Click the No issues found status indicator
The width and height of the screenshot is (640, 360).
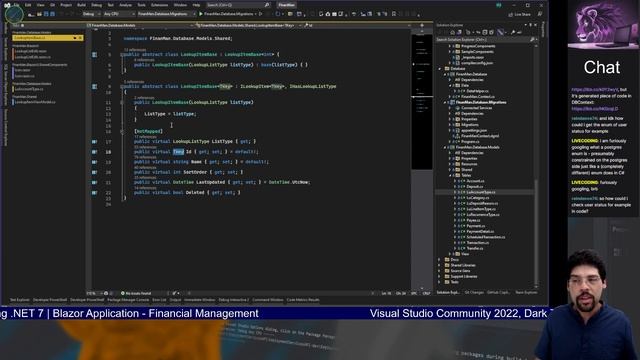pos(136,293)
